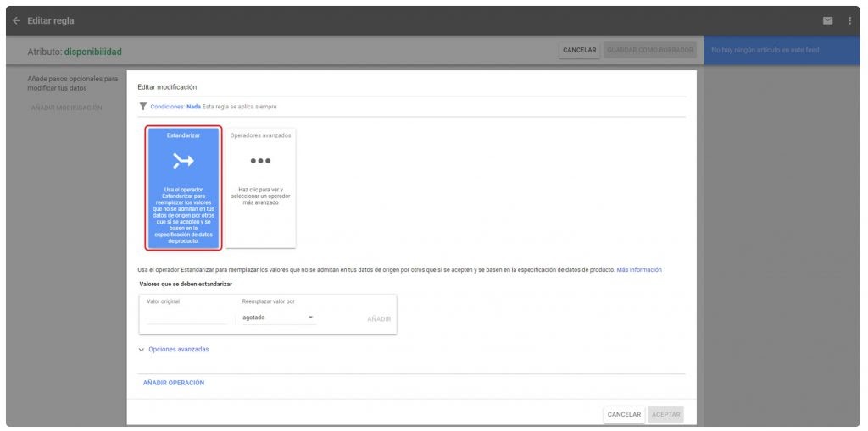Open the Reemplazar valor por dropdown showing agotado
Image resolution: width=868 pixels, height=431 pixels.
tap(278, 318)
